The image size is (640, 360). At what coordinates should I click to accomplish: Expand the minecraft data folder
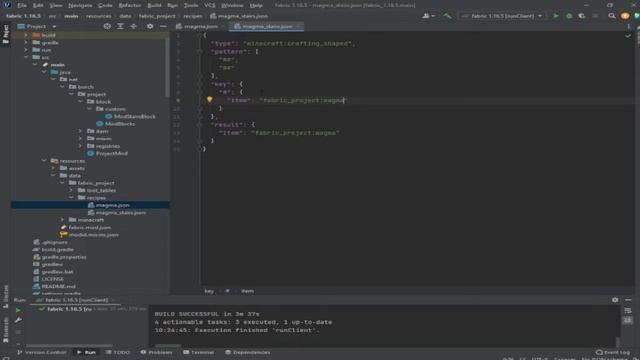point(62,220)
